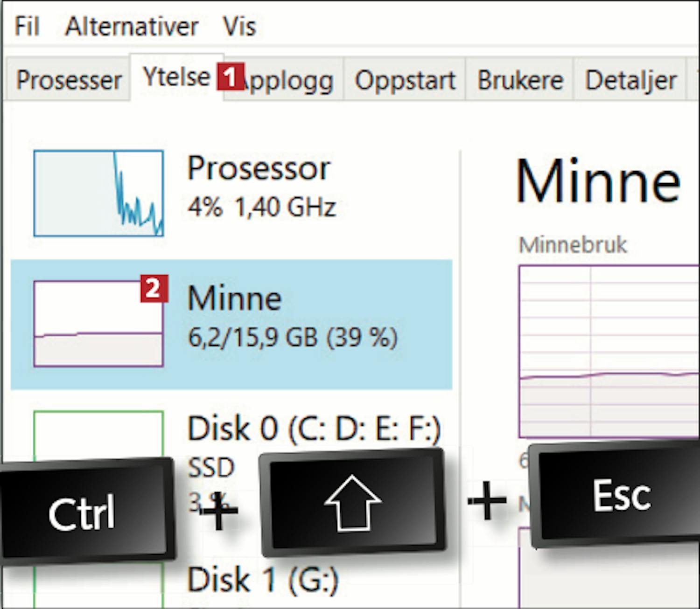Open the Fil menu

point(27,26)
